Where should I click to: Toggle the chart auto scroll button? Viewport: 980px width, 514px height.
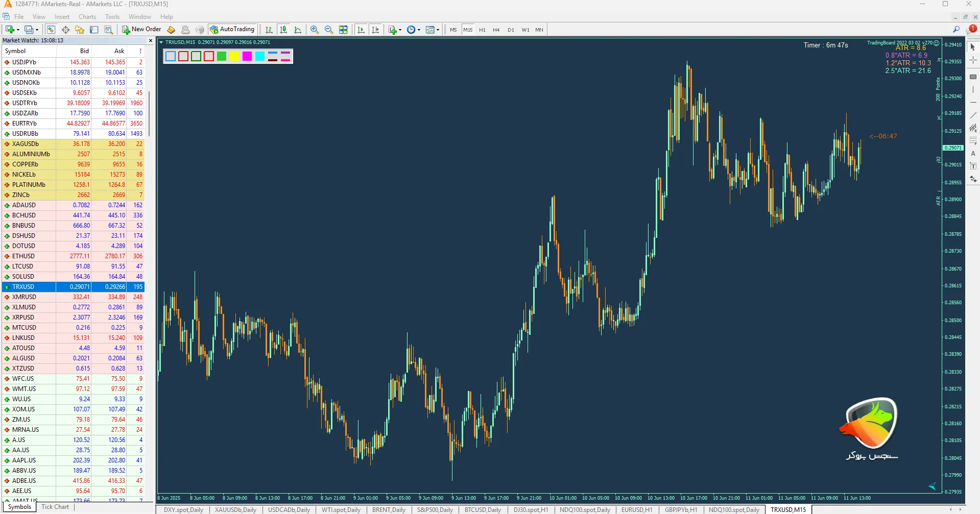[361, 30]
